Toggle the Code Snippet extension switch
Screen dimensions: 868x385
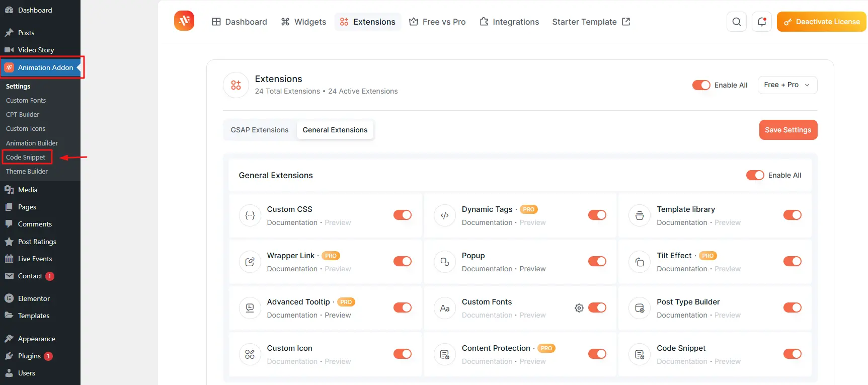[x=792, y=354]
